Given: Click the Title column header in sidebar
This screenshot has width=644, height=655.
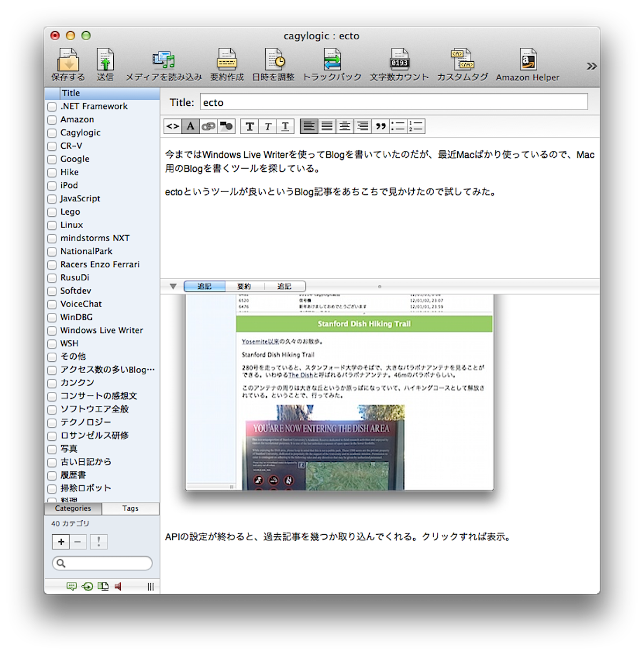Looking at the screenshot, I should click(x=102, y=93).
